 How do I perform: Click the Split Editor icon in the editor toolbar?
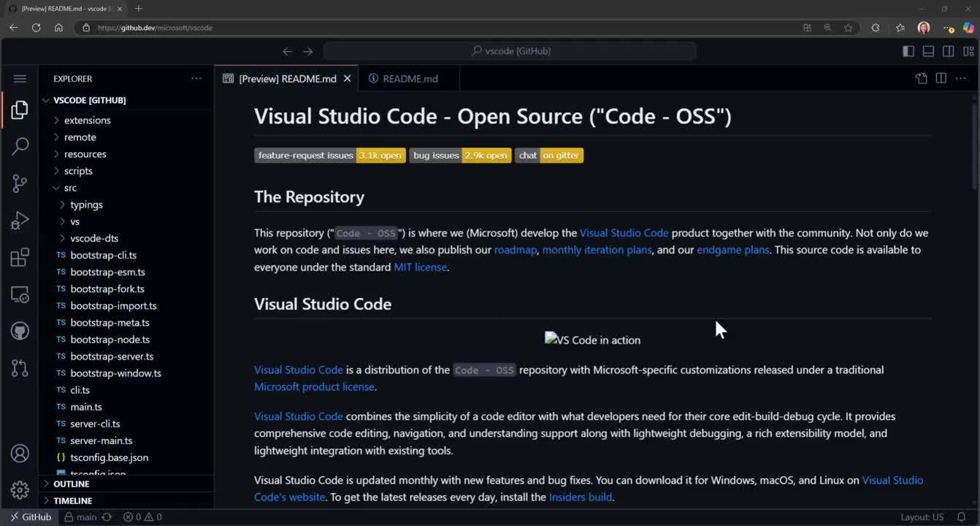pos(941,78)
